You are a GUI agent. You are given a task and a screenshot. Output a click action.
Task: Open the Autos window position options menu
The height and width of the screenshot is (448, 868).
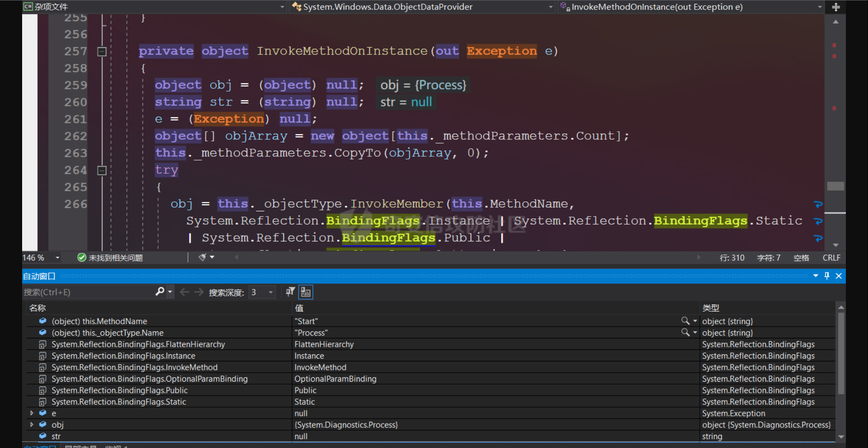click(x=816, y=276)
